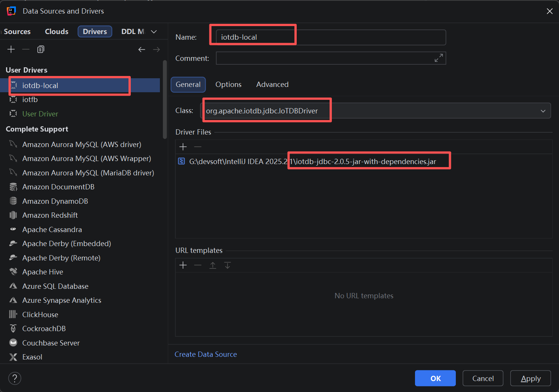Click the jar file icon in Driver Files
Image resolution: width=559 pixels, height=392 pixels.
click(x=181, y=161)
